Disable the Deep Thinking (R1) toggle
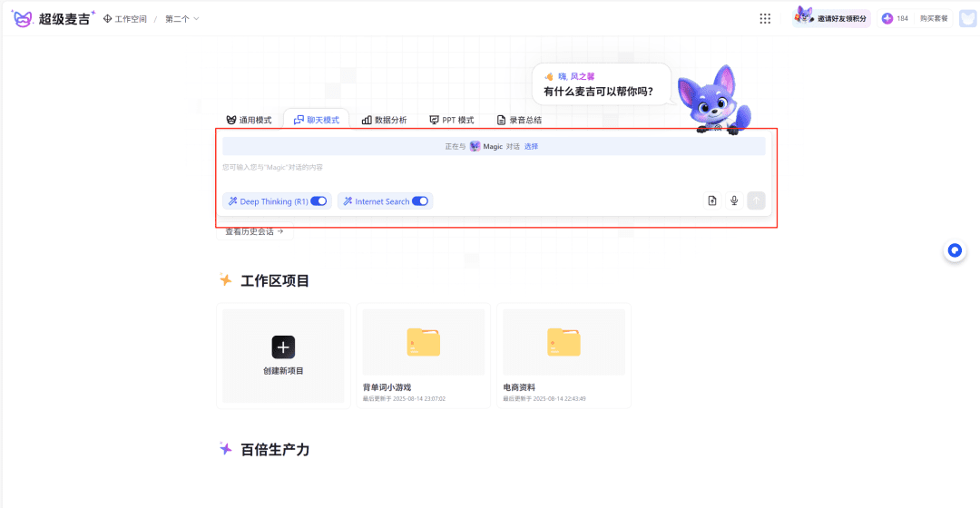The width and height of the screenshot is (980, 508). [x=318, y=201]
